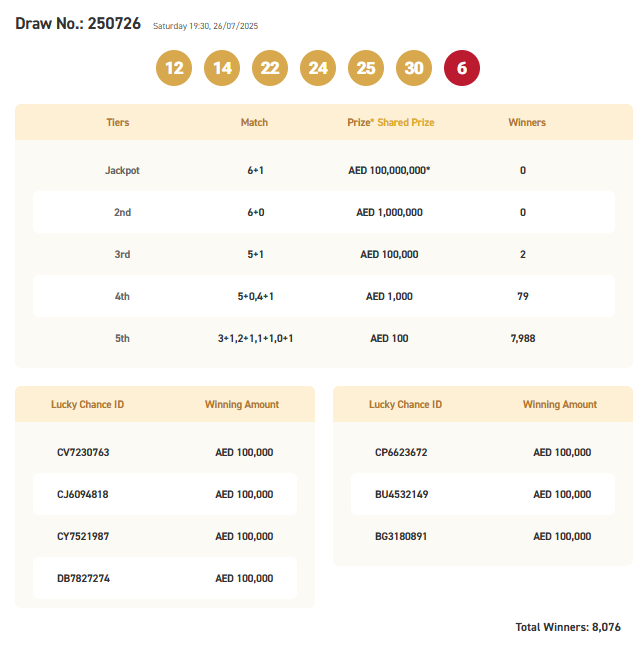Select Lucky Chance ID BU4532149 row

click(483, 494)
